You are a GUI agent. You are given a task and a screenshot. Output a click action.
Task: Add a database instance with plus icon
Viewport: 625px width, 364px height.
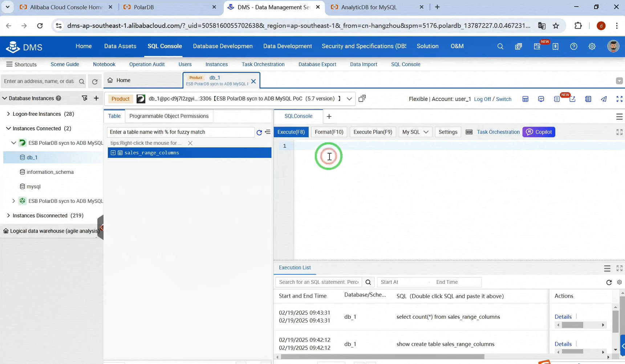96,98
